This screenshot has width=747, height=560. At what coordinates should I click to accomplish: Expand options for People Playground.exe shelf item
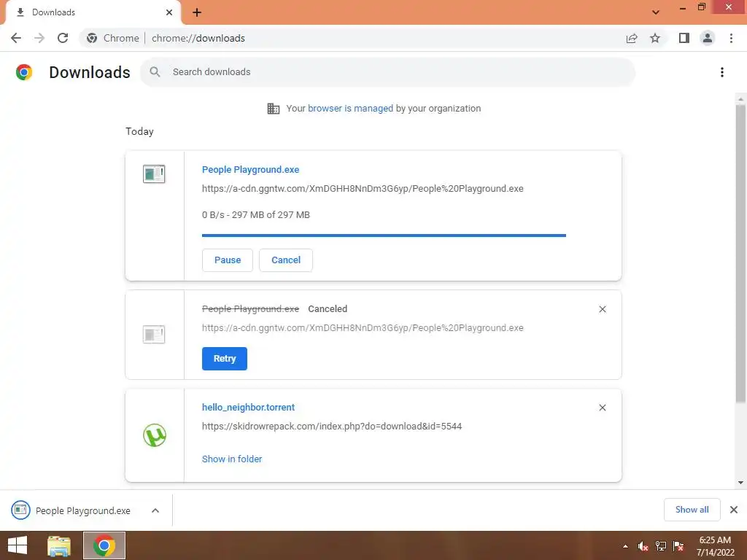point(155,510)
